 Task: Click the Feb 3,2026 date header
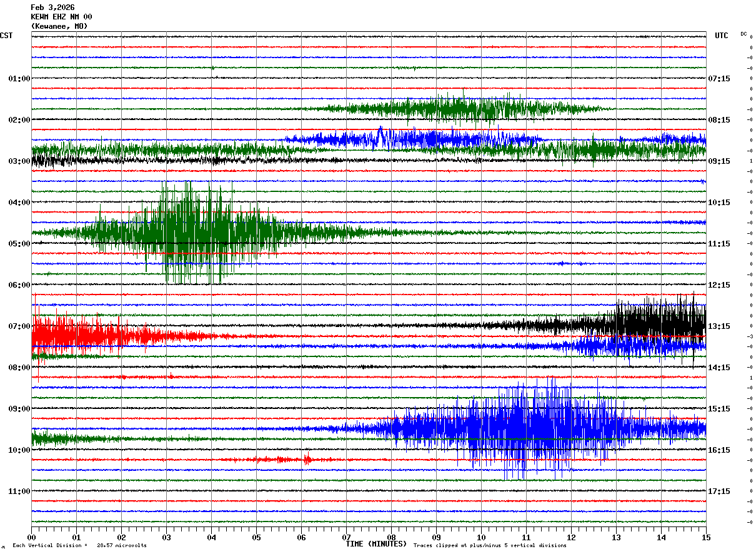click(52, 8)
